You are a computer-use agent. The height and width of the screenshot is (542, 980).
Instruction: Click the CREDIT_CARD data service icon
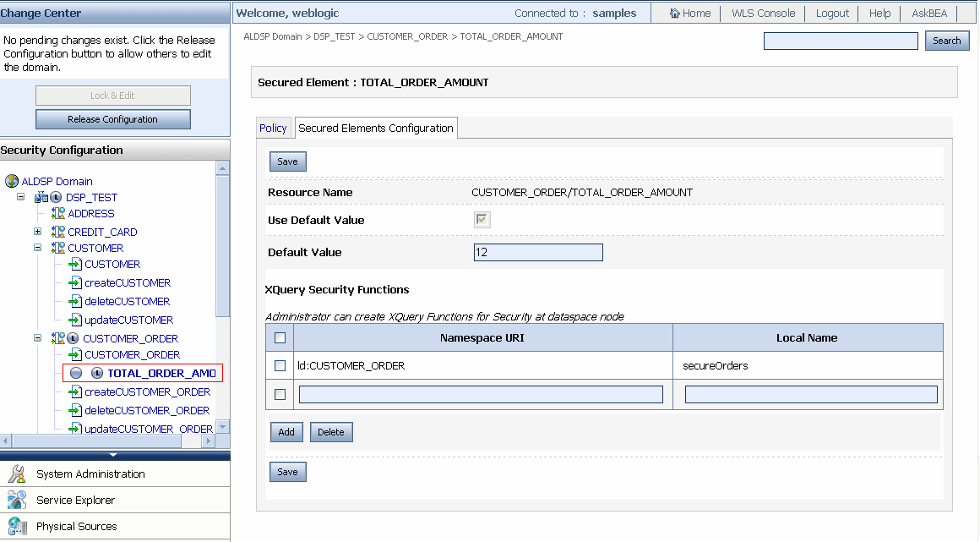(58, 232)
